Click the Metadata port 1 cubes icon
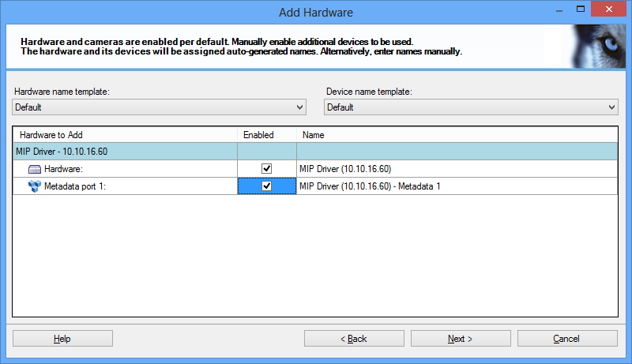This screenshot has width=632, height=364. [x=35, y=186]
